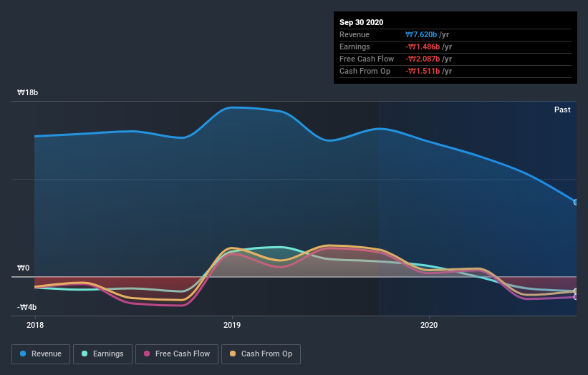Toggle the Cash From Op legend button
588x375 pixels.
[x=261, y=354]
